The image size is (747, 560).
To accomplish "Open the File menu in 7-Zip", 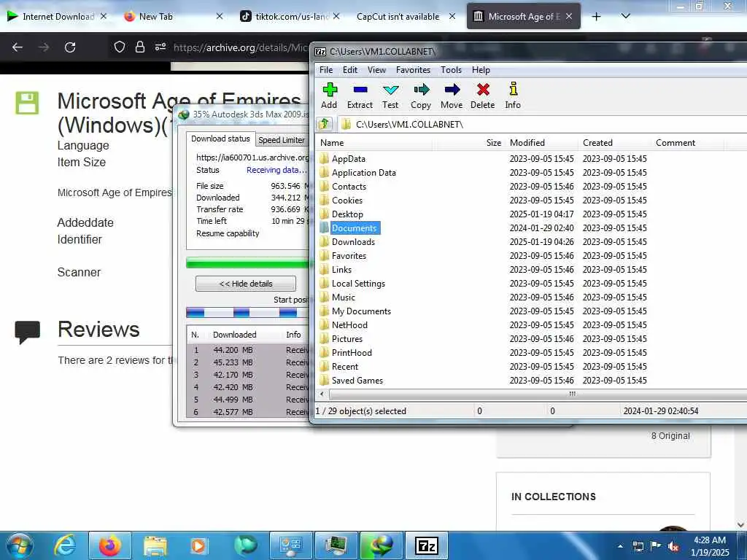I will tap(326, 70).
